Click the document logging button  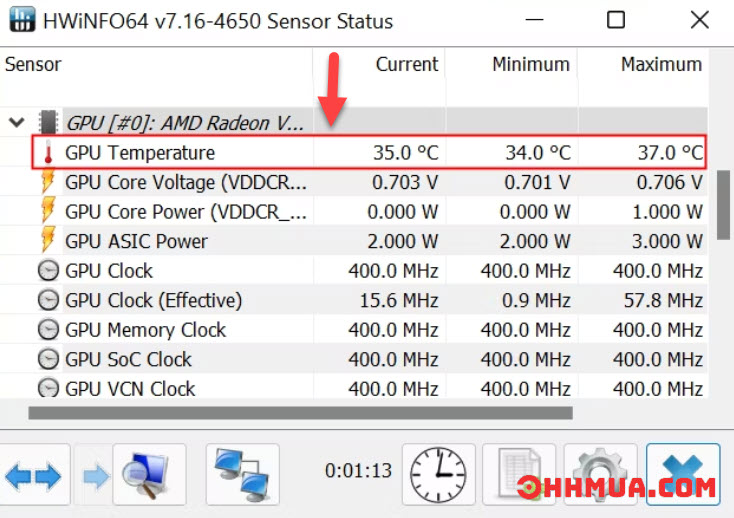519,474
